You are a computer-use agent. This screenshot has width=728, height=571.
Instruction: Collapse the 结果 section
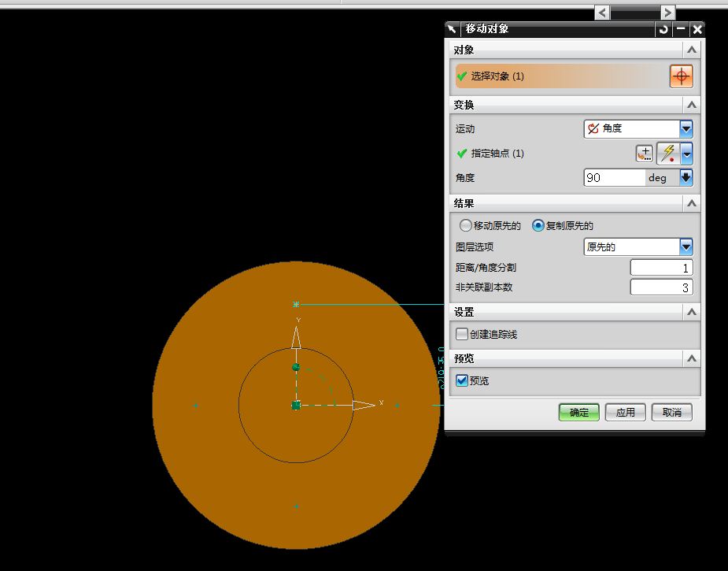coord(692,203)
